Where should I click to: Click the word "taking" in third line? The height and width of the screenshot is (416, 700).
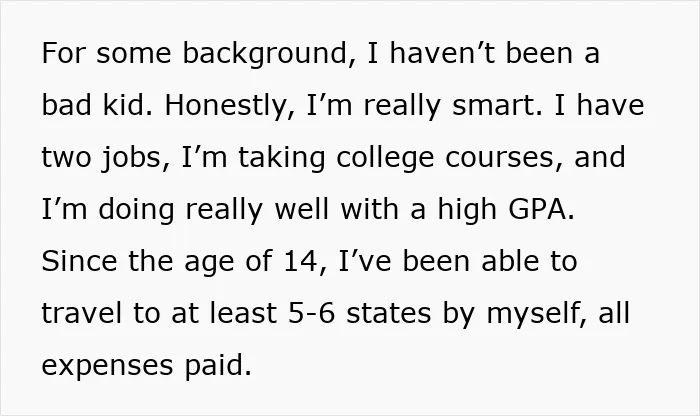click(x=281, y=158)
